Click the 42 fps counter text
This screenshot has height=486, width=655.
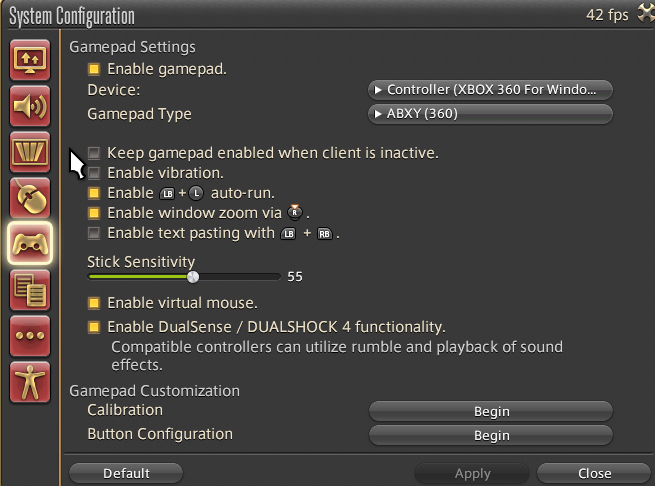[607, 15]
